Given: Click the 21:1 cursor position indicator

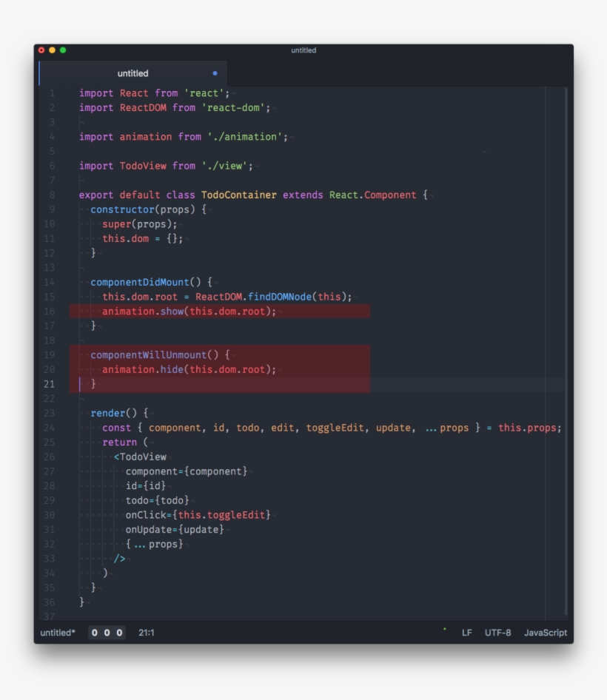Looking at the screenshot, I should pyautogui.click(x=147, y=633).
